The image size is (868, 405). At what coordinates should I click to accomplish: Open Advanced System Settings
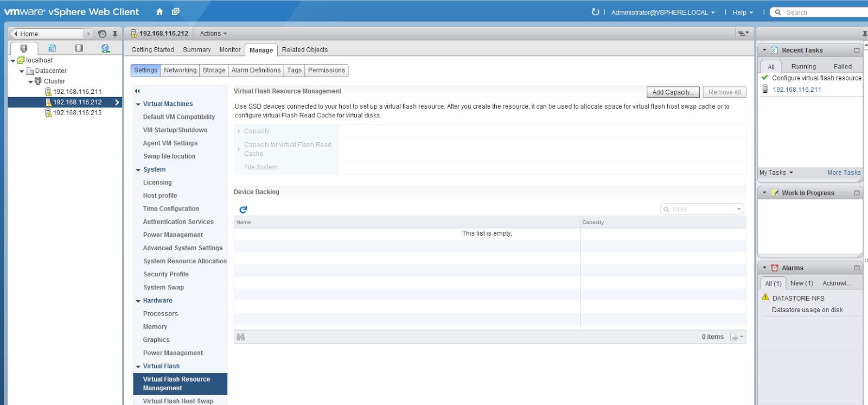[x=183, y=248]
